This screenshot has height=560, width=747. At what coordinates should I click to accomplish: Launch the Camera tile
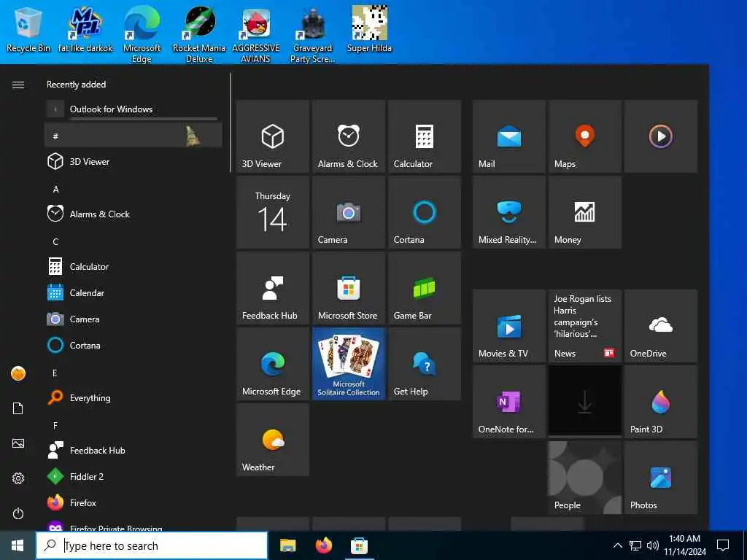point(348,212)
